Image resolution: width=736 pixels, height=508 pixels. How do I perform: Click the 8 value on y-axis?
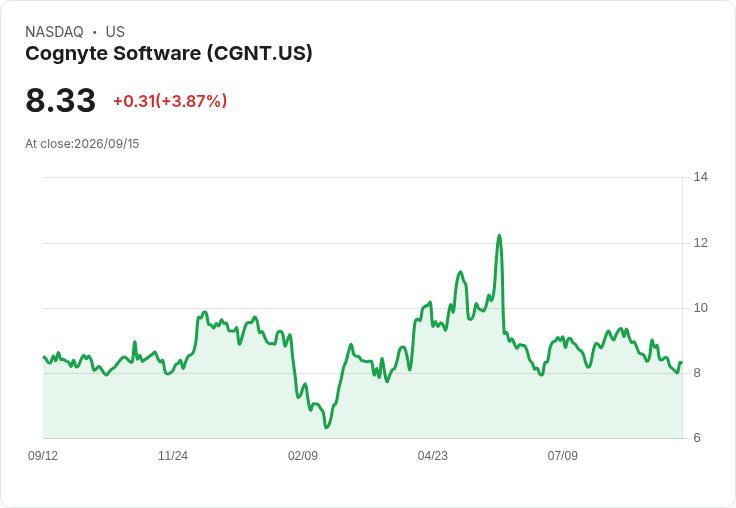point(697,373)
